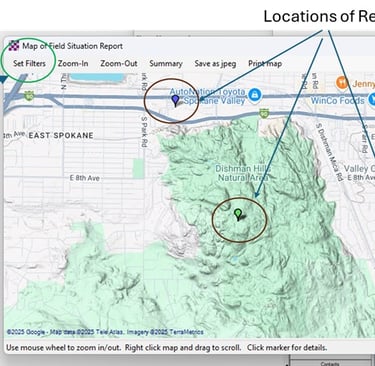Click Zoom-Out in the map toolbar
The height and width of the screenshot is (366, 375).
119,63
